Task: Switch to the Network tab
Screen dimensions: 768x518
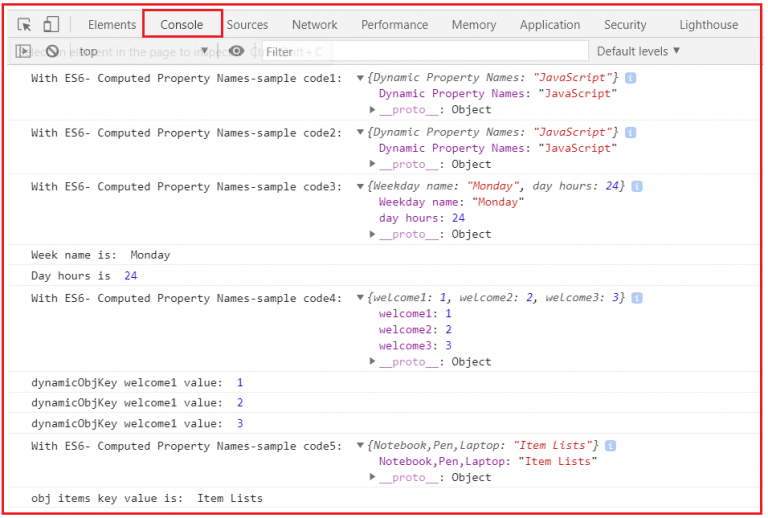Action: [x=314, y=24]
